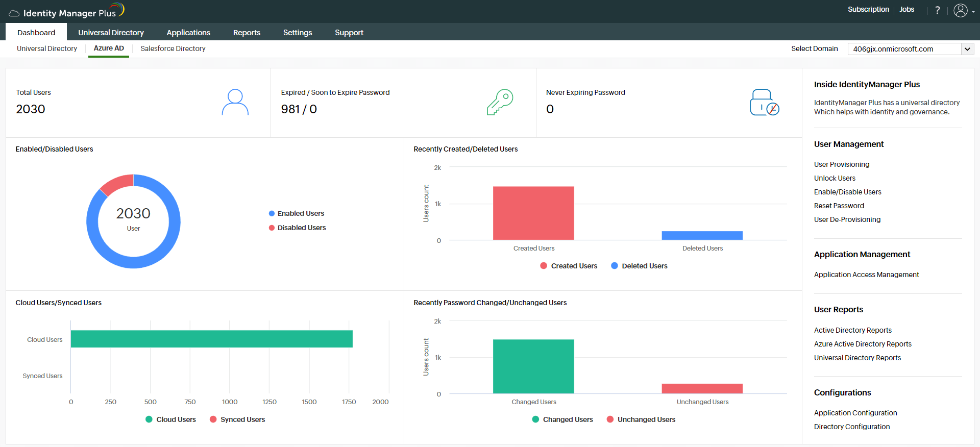Click the Identity Manager Plus cloud logo
Screen dimensions: 980x447
(14, 13)
